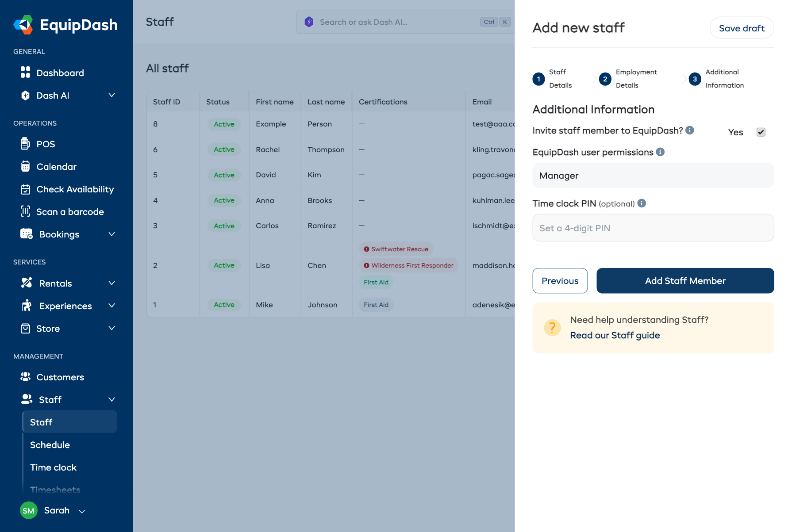
Task: Click the Dash AI icon in search bar
Action: point(309,22)
